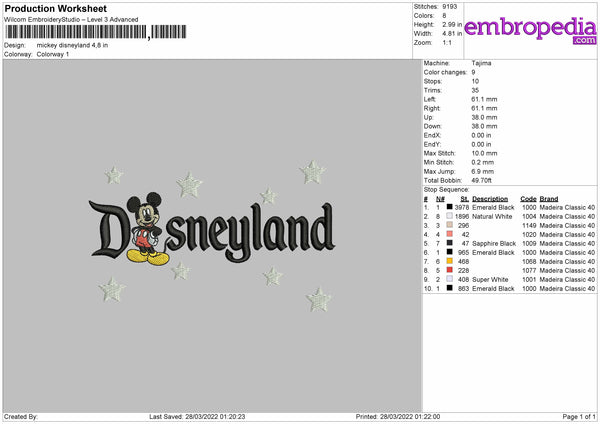Click the black swatch in stop row 6
The width and height of the screenshot is (600, 424).
(x=450, y=252)
